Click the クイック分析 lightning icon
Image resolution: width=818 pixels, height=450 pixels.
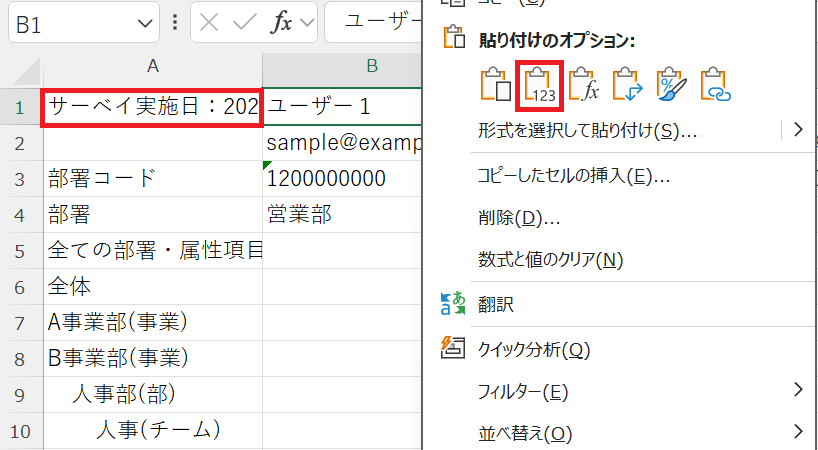pos(453,348)
